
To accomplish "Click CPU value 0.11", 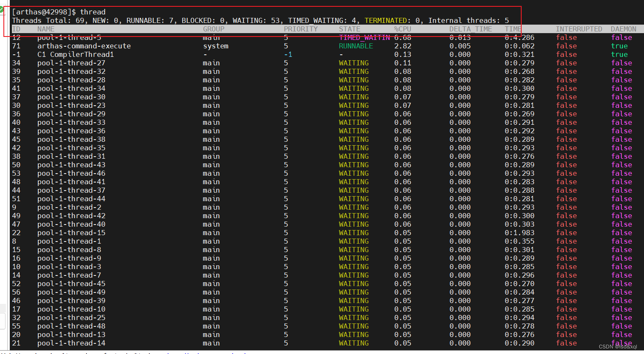I will pyautogui.click(x=403, y=63).
